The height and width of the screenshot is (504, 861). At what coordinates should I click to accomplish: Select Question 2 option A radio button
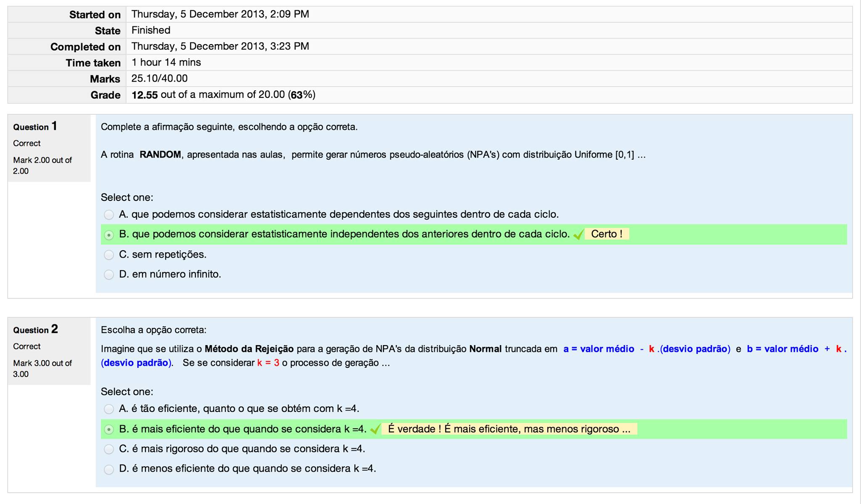tap(109, 409)
